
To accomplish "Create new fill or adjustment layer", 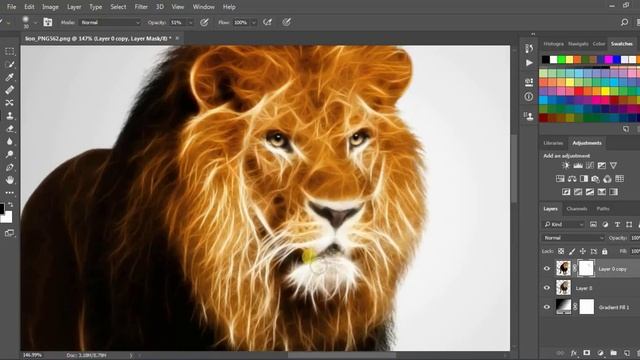I will [600, 353].
